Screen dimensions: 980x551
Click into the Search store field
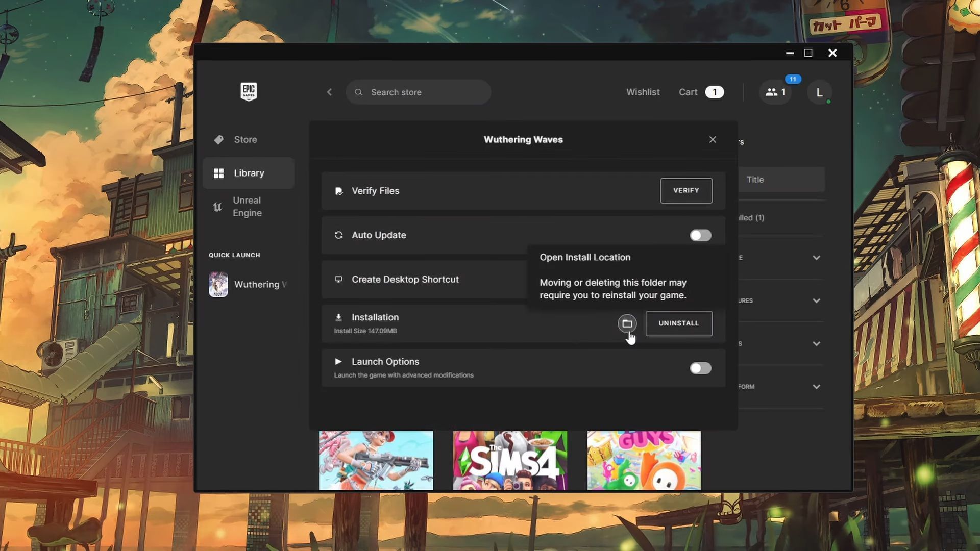419,92
